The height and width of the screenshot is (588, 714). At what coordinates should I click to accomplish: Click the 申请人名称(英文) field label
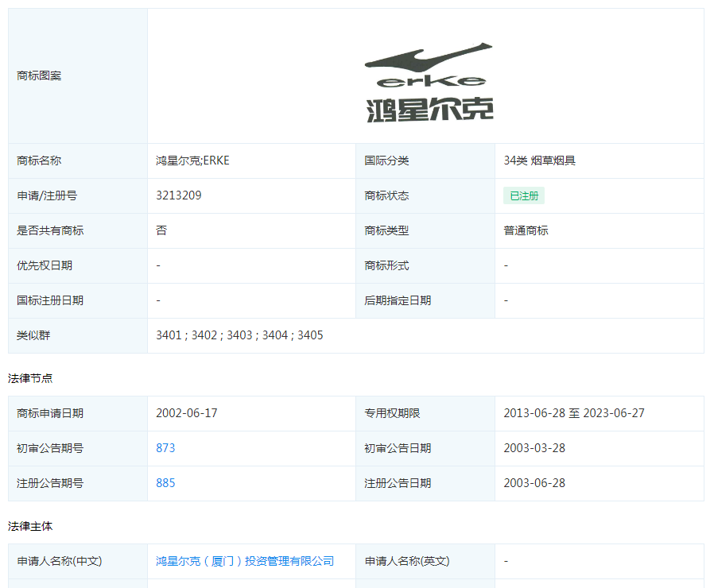coord(407,561)
